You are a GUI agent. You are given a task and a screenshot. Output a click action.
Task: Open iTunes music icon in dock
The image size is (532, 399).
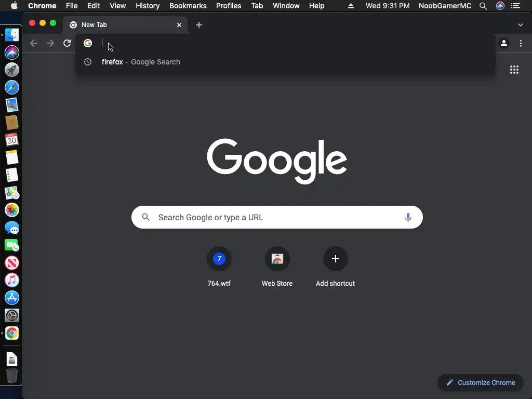(12, 280)
